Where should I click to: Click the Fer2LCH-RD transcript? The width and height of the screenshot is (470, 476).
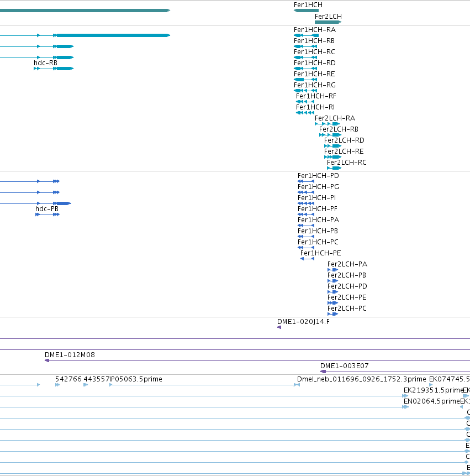pyautogui.click(x=332, y=146)
